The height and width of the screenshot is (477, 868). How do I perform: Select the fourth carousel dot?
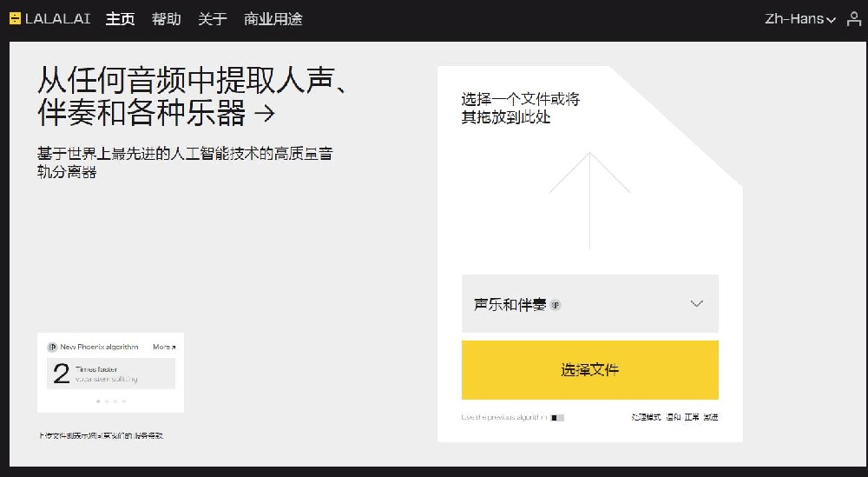click(124, 401)
